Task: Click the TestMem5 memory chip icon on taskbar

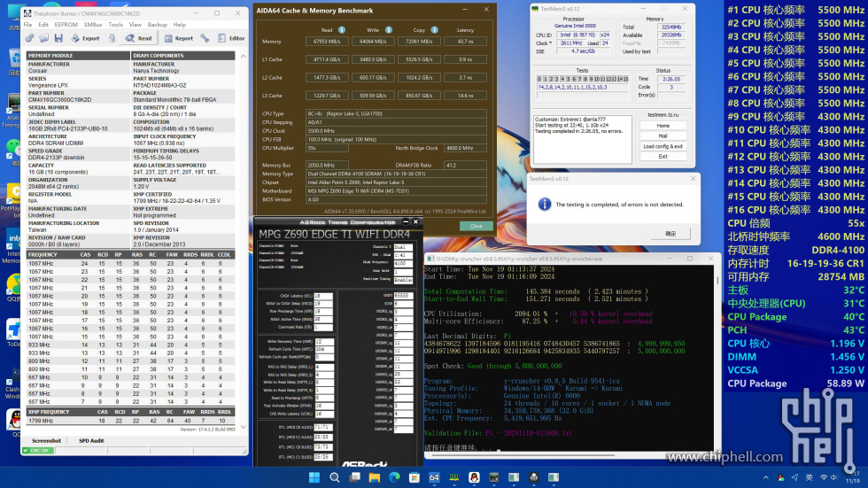Action: click(x=453, y=477)
